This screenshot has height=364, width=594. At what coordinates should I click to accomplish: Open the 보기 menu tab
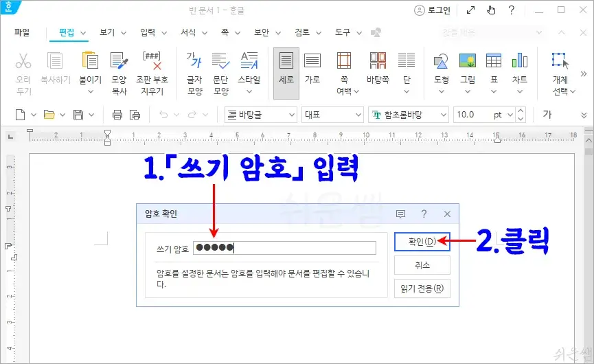(107, 32)
